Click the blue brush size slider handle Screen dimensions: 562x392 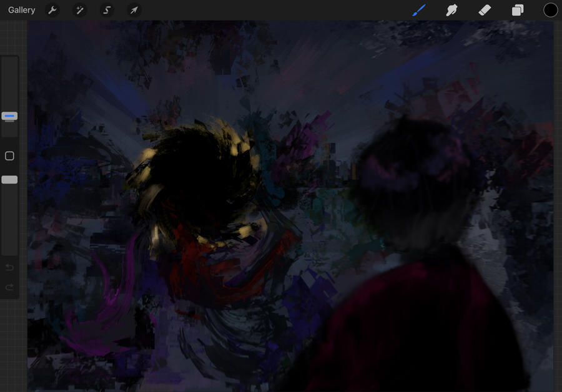point(9,115)
